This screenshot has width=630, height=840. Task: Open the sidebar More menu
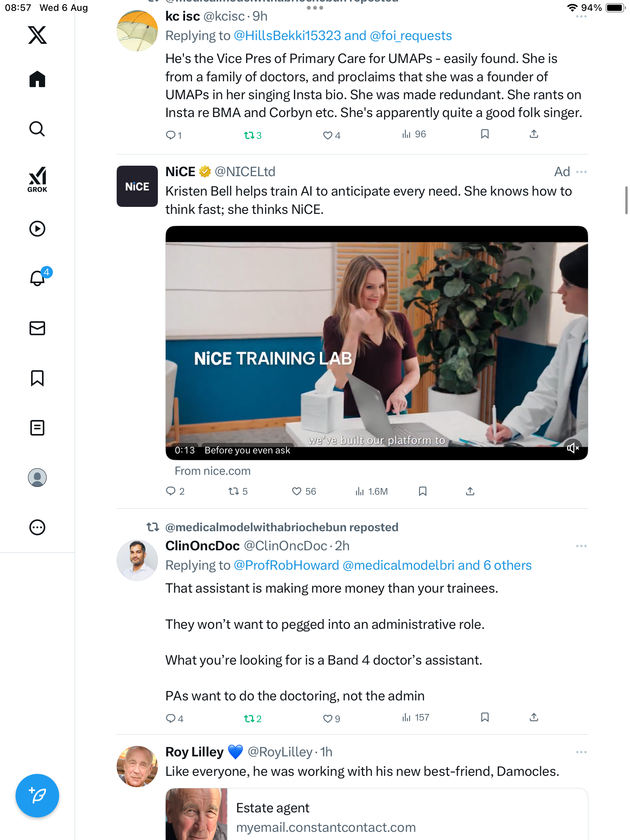37,527
